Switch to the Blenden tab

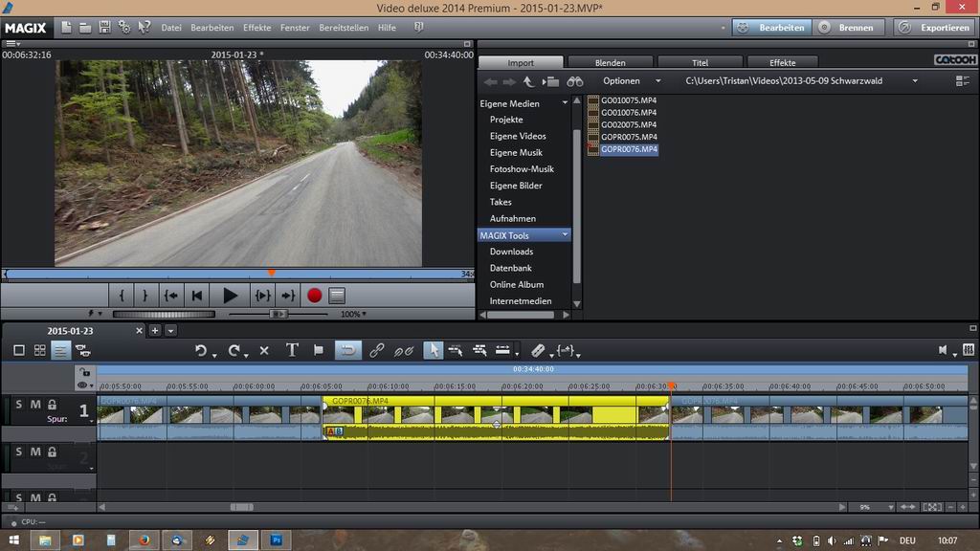click(610, 63)
